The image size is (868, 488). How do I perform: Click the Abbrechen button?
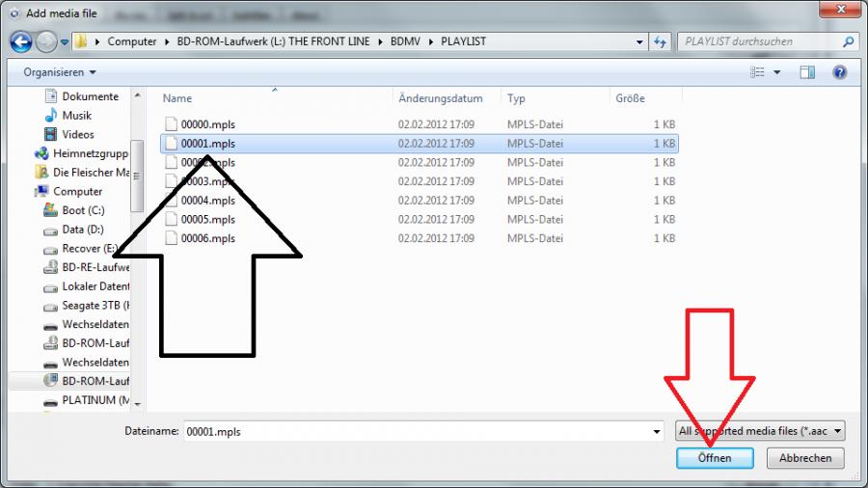[805, 458]
